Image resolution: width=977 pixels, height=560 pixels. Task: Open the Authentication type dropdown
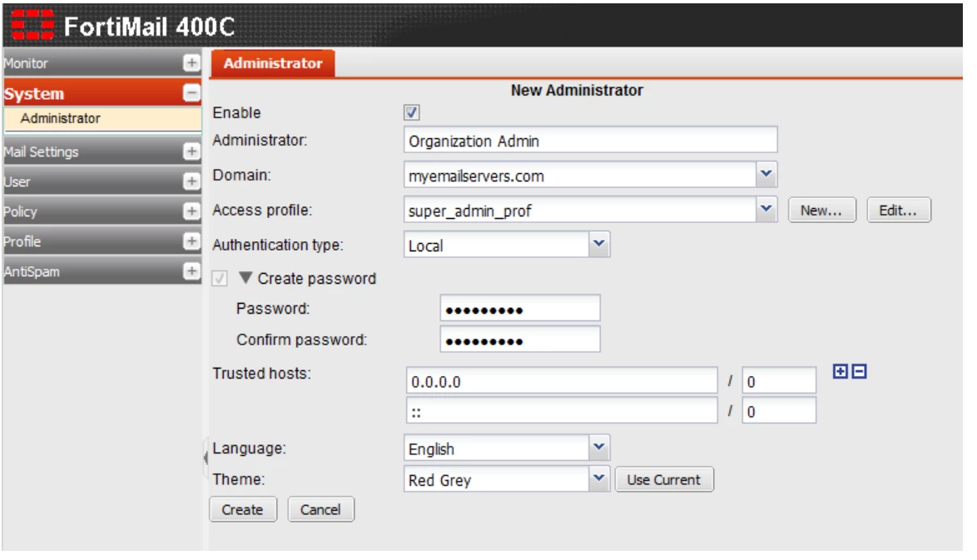pyautogui.click(x=599, y=244)
